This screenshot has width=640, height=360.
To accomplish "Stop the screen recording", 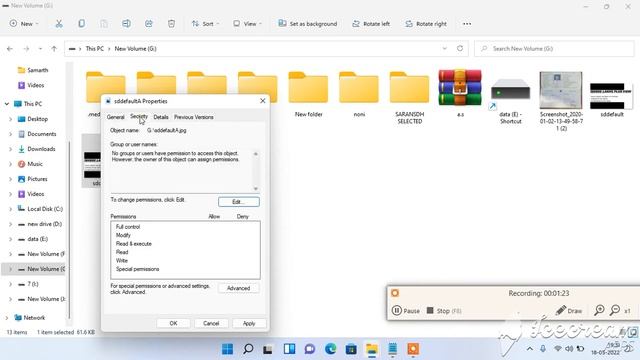I will tap(444, 311).
